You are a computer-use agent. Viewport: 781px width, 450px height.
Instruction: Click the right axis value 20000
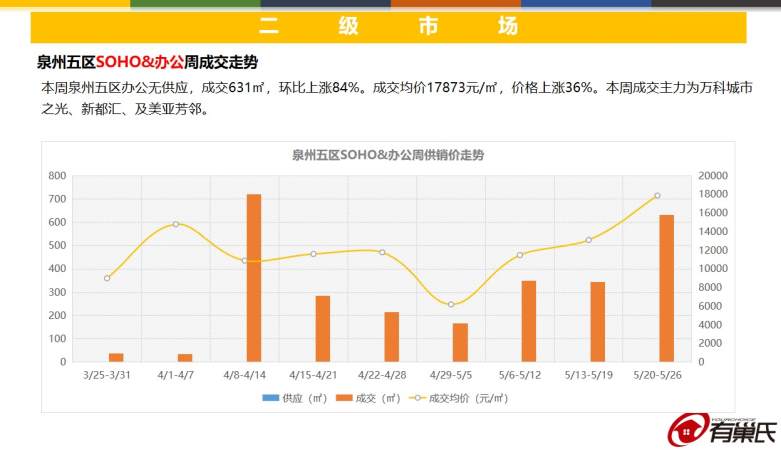(713, 175)
